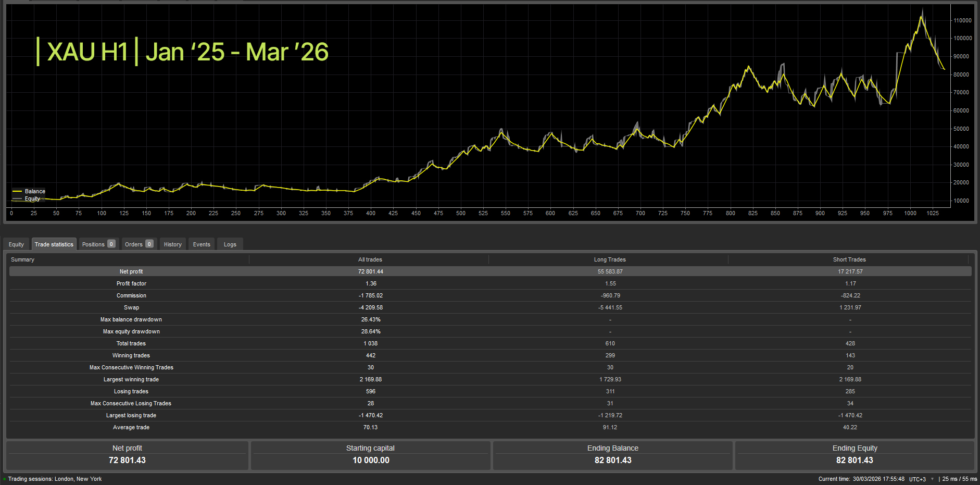The height and width of the screenshot is (485, 980).
Task: View the Events tab
Action: point(202,244)
